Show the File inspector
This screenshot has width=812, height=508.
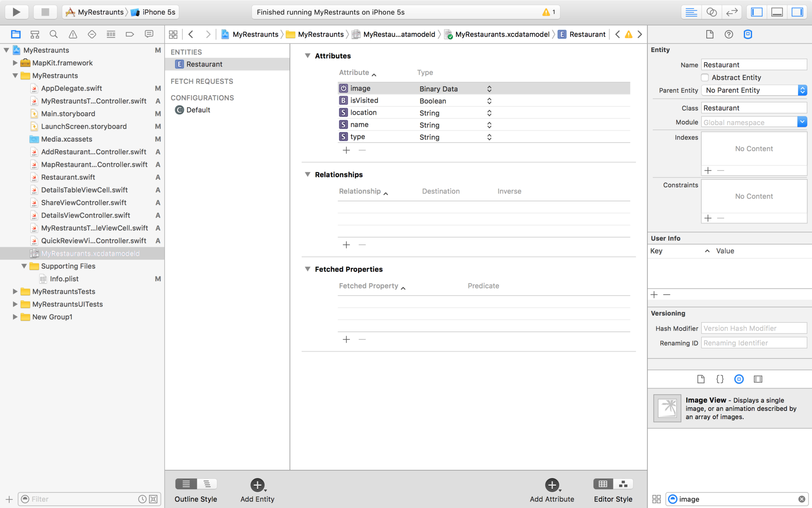point(710,34)
